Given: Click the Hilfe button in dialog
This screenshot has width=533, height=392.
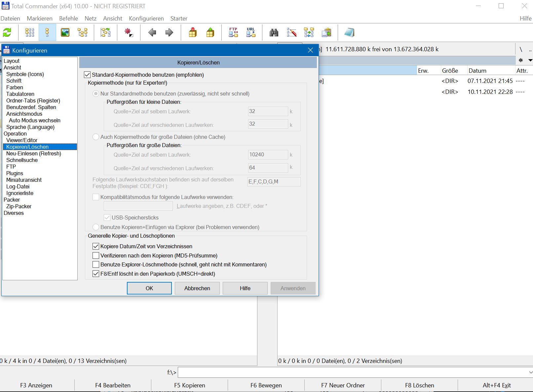Looking at the screenshot, I should 245,288.
